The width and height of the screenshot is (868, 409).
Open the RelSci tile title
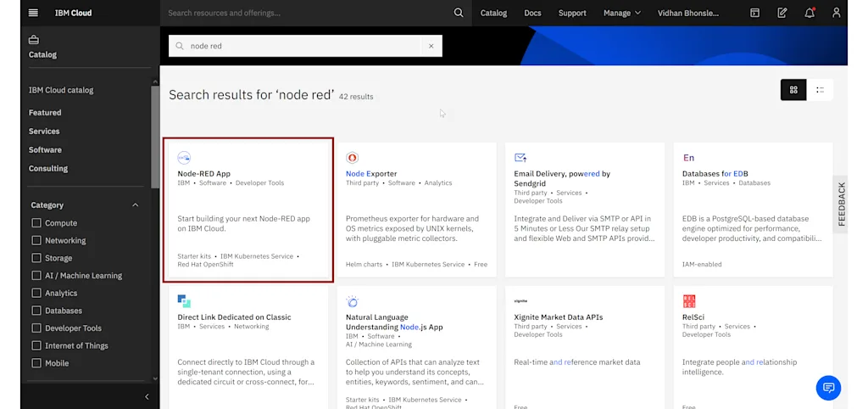(x=693, y=317)
